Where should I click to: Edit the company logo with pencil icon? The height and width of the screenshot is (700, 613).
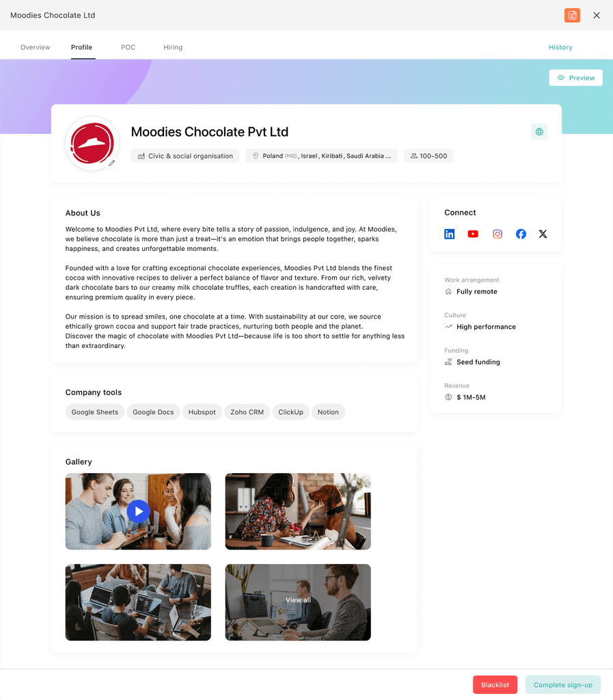[112, 163]
